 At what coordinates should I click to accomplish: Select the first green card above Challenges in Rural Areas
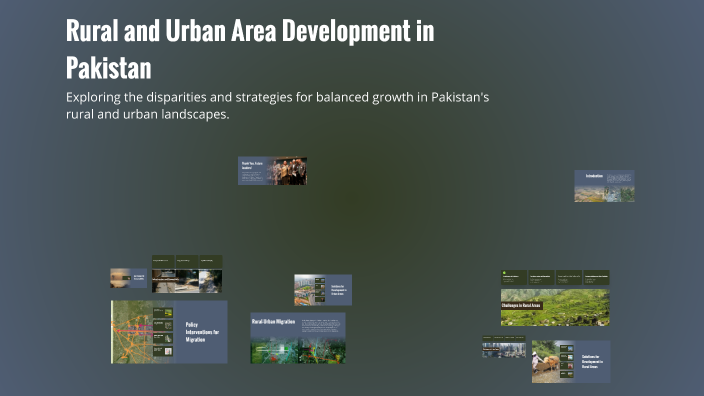coord(514,277)
